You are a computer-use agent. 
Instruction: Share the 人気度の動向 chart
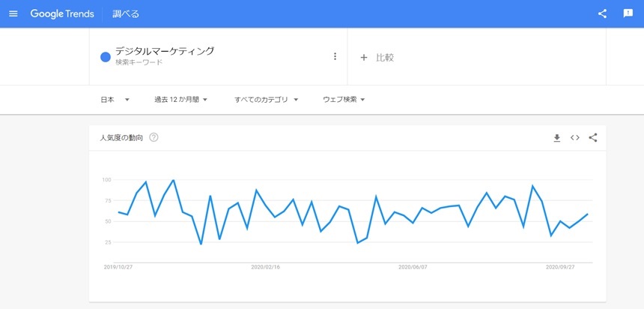tap(593, 138)
